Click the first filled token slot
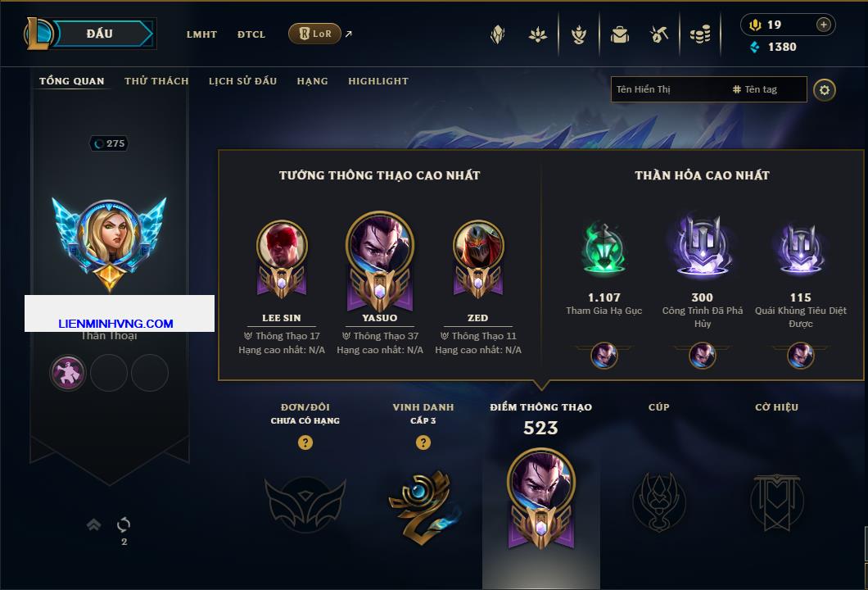The image size is (868, 590). coord(67,372)
